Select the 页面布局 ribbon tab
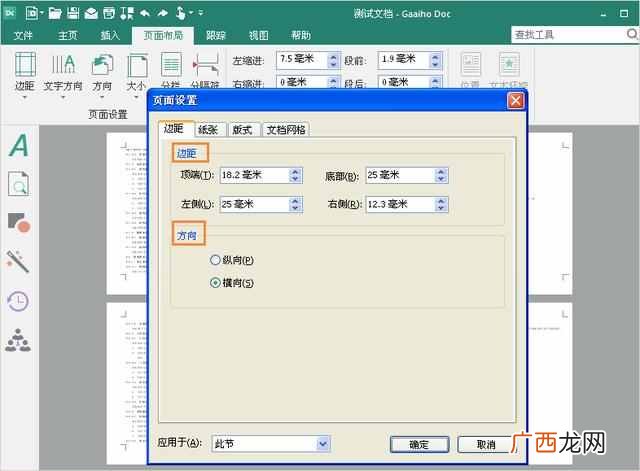 pyautogui.click(x=163, y=36)
